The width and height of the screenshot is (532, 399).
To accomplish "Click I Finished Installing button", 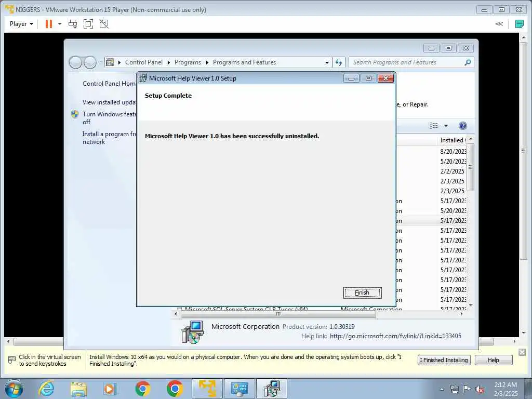I will point(444,360).
